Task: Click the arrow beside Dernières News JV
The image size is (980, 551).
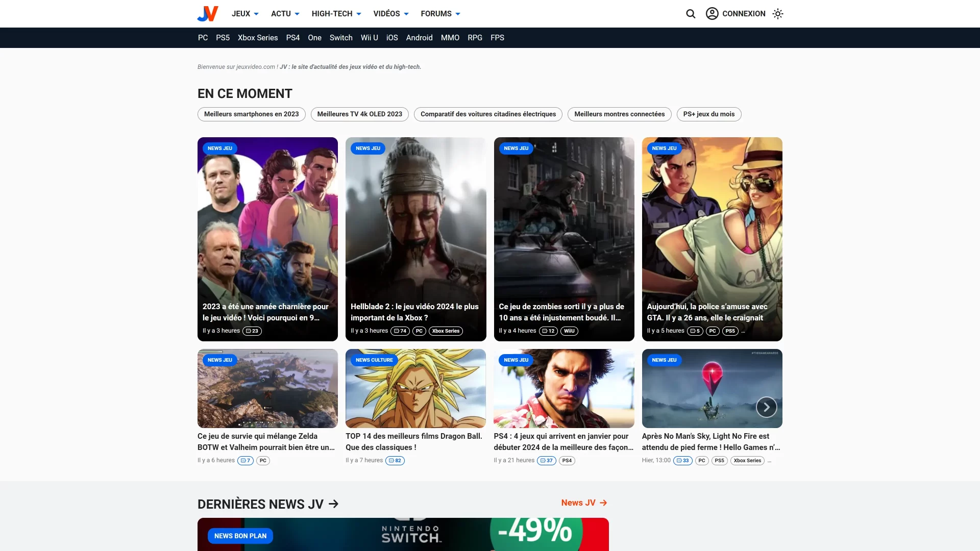Action: [334, 504]
